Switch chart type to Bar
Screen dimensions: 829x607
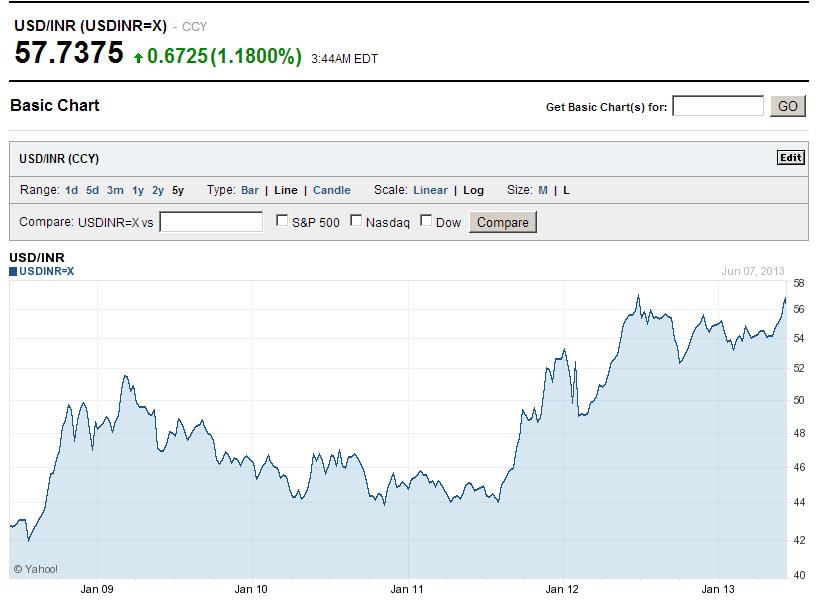pos(249,190)
